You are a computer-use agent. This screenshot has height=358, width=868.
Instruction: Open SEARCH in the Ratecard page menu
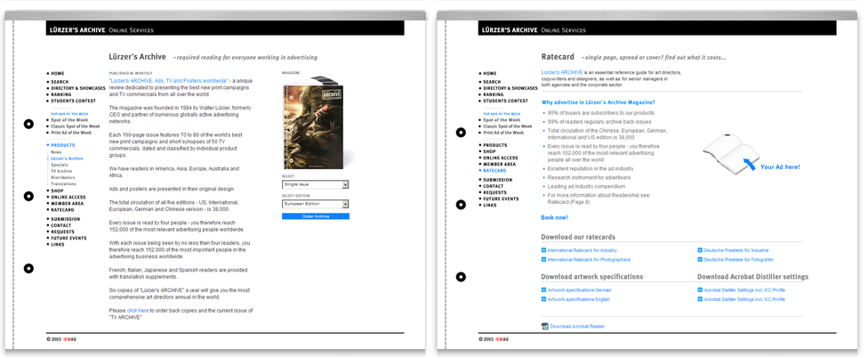(492, 82)
